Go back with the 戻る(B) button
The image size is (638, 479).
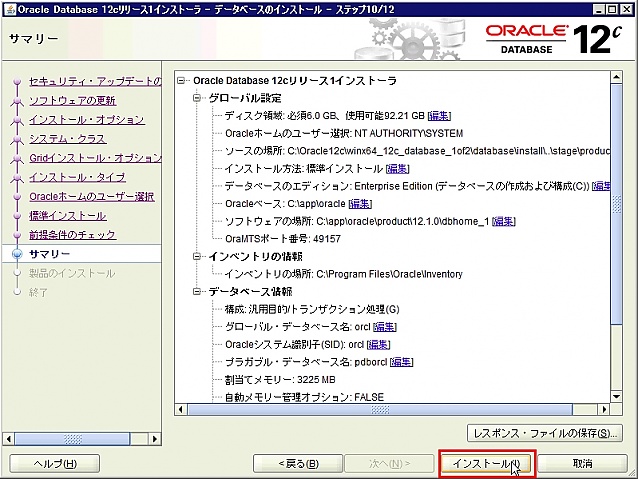(x=298, y=464)
